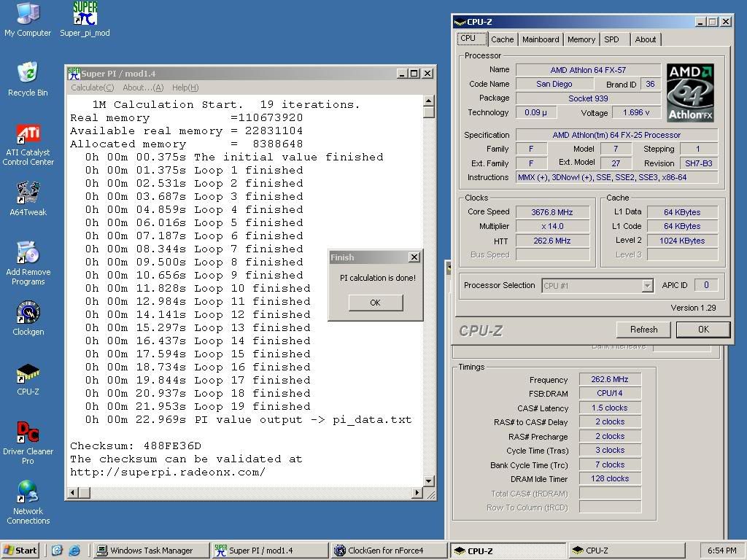Image resolution: width=747 pixels, height=560 pixels.
Task: Click the DRAM Idle Timer value 128 clocks
Action: (610, 478)
